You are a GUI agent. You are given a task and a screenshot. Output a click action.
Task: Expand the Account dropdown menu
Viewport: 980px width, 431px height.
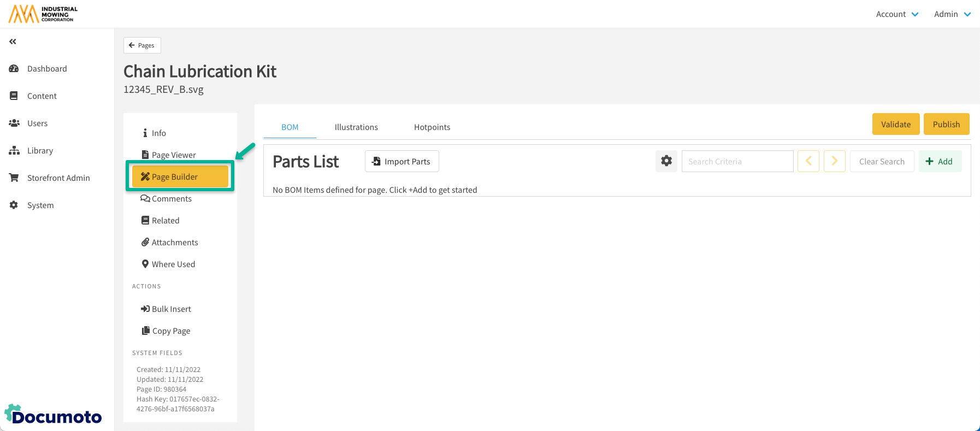click(x=897, y=14)
